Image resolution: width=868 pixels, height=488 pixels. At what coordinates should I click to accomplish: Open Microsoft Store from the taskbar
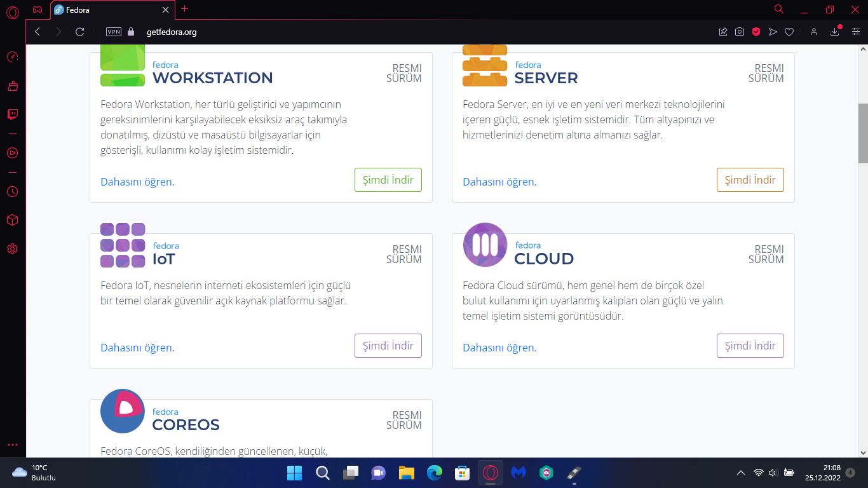463,473
